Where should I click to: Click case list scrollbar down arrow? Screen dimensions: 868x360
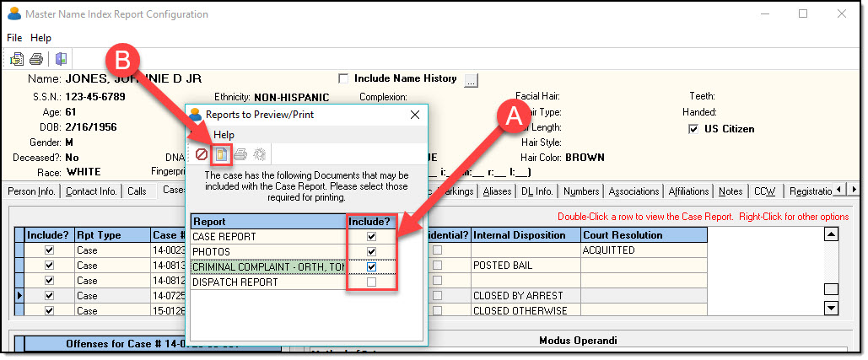tap(832, 309)
